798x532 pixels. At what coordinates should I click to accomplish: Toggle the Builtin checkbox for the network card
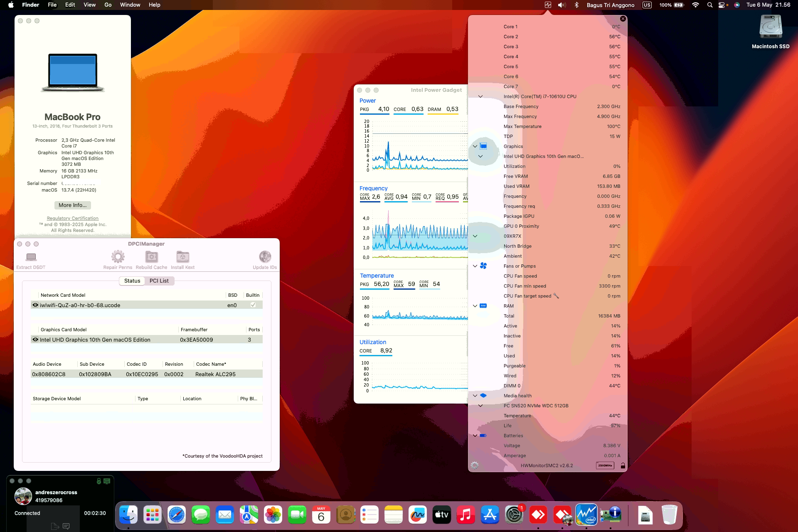(253, 305)
